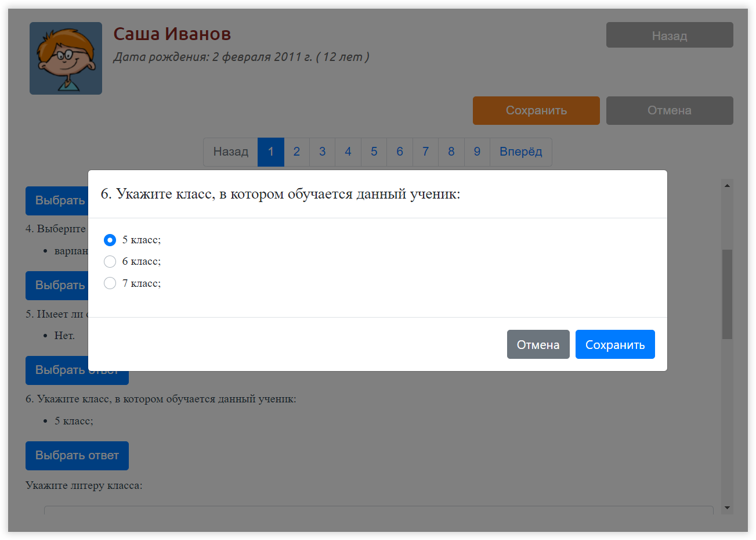Select the active page 1 in pagination
Viewport: 756px width, 540px height.
[x=270, y=152]
